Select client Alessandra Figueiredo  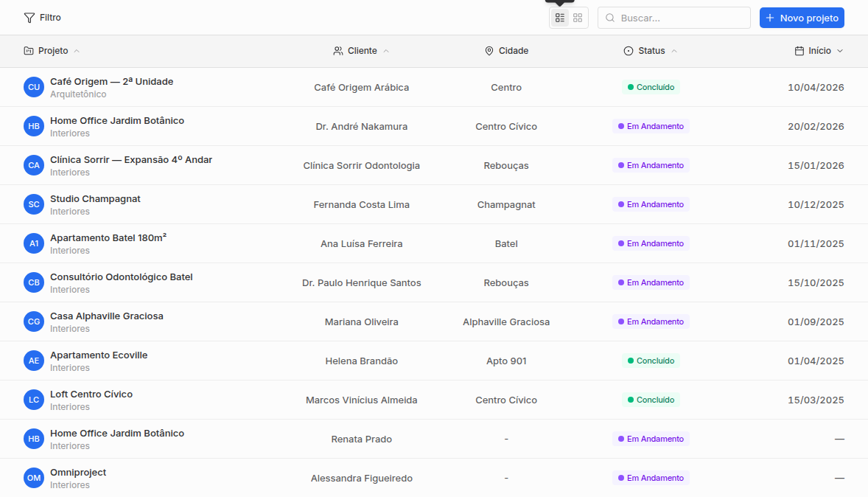(362, 478)
